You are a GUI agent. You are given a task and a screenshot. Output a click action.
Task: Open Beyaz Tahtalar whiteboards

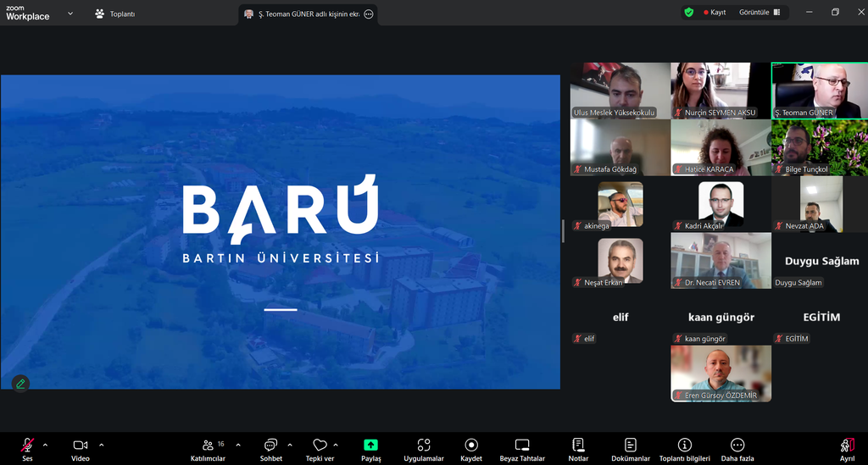[522, 447]
